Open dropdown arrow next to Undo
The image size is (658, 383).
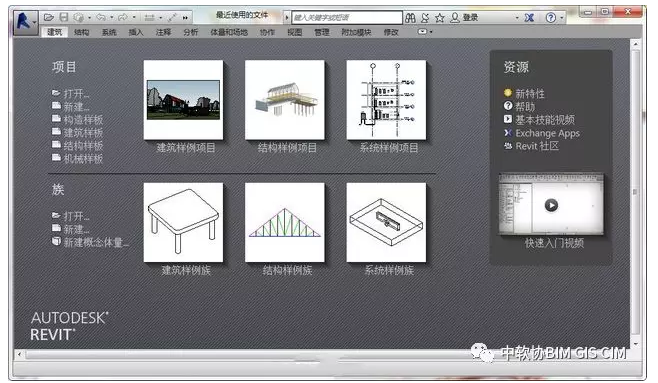click(112, 18)
